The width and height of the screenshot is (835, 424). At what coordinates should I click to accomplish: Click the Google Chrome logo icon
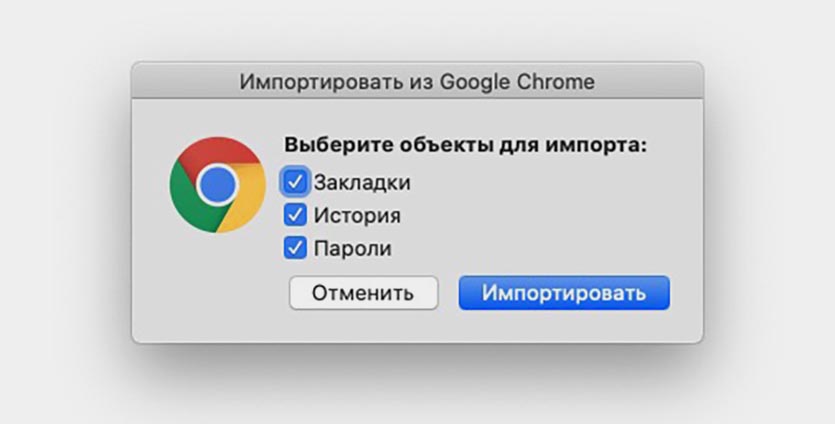click(217, 185)
